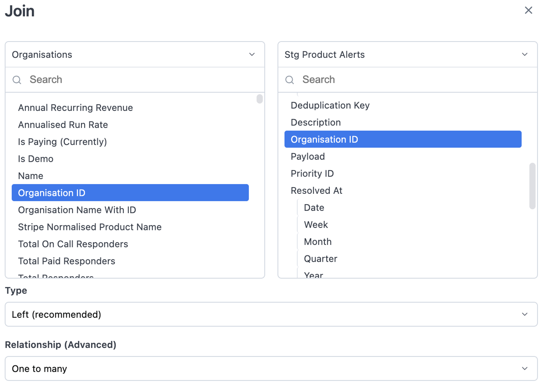Image resolution: width=544 pixels, height=392 pixels.
Task: Select Resolved At field
Action: pyautogui.click(x=316, y=191)
